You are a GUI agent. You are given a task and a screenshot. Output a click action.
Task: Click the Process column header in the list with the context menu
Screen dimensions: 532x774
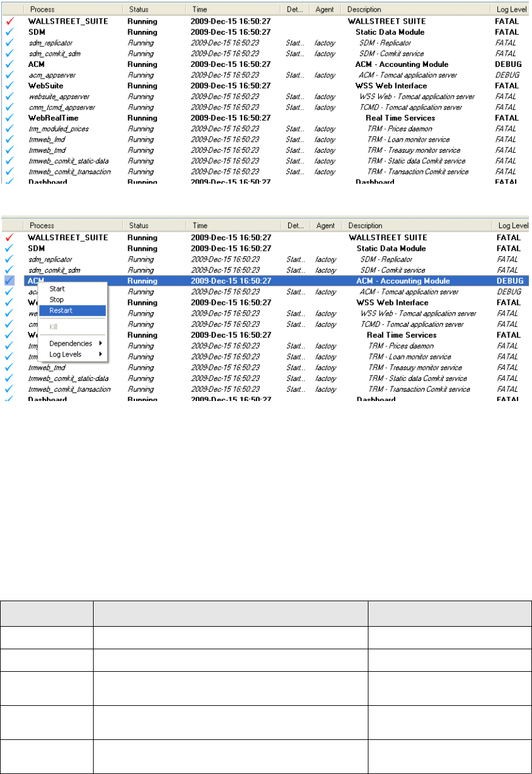pos(73,226)
